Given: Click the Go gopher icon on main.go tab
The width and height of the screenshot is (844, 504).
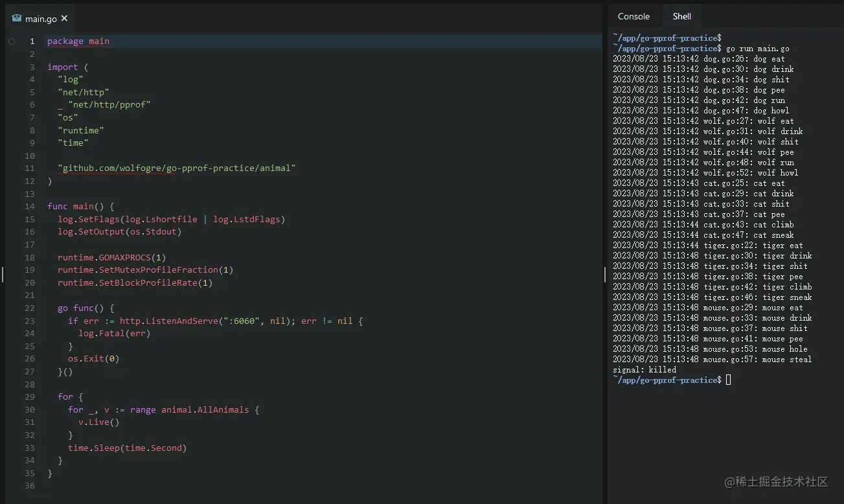Looking at the screenshot, I should pos(17,18).
